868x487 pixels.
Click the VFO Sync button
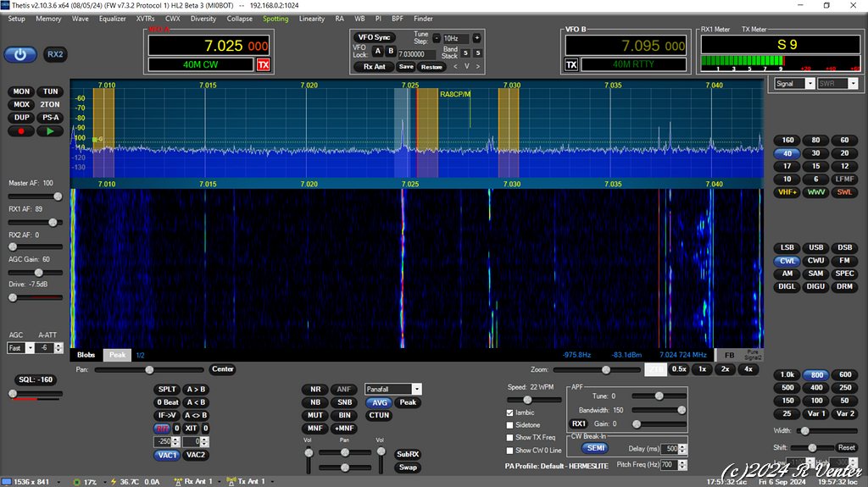(374, 37)
